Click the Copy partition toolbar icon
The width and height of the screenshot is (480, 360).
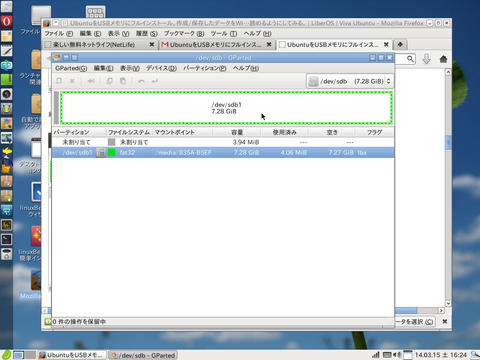pos(109,81)
